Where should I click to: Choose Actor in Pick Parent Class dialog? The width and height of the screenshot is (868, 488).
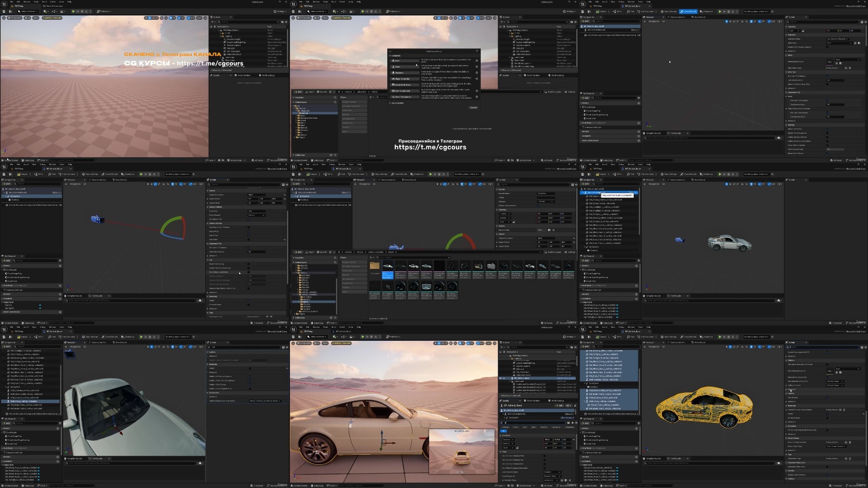[405, 61]
